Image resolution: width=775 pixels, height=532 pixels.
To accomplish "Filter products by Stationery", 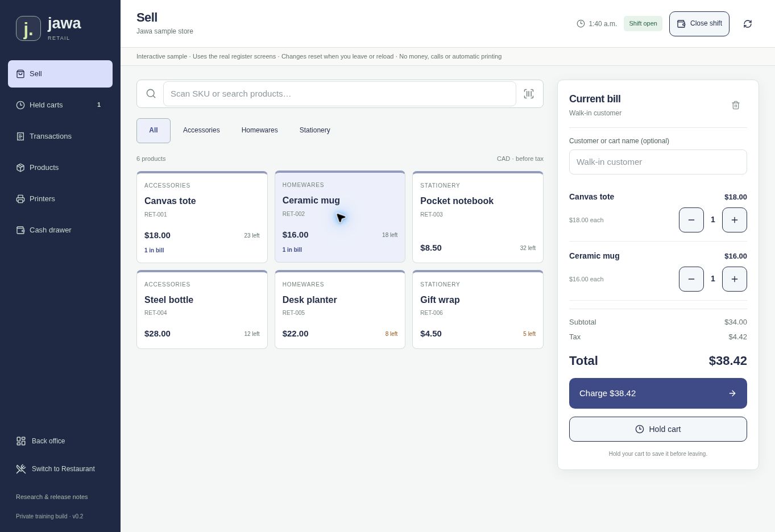I will click(314, 131).
